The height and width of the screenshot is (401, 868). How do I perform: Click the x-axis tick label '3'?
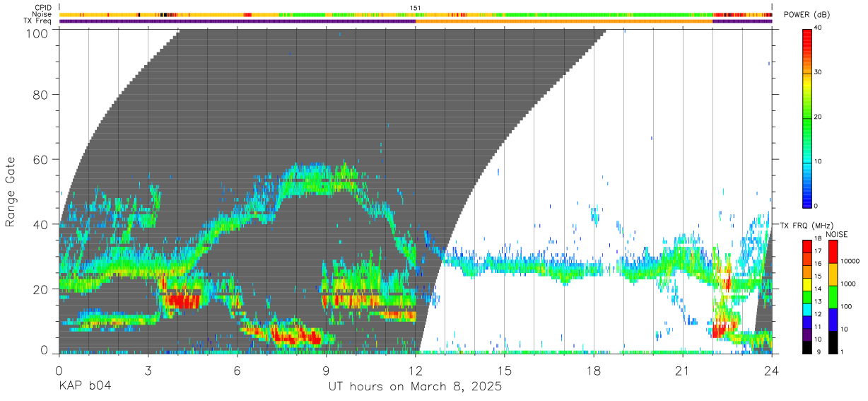[x=148, y=371]
